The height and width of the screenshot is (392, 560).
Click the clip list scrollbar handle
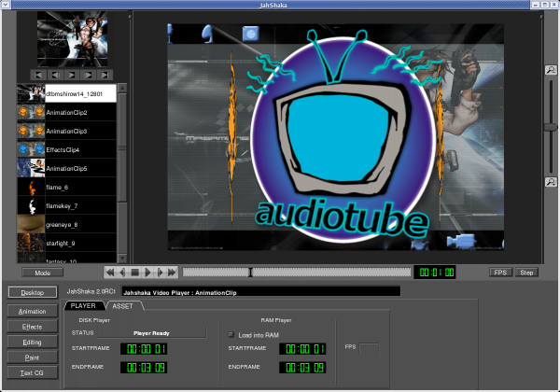[122, 147]
